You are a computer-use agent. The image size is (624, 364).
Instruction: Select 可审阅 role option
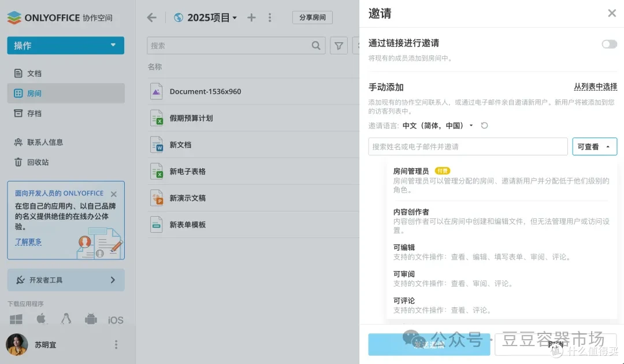pyautogui.click(x=502, y=278)
